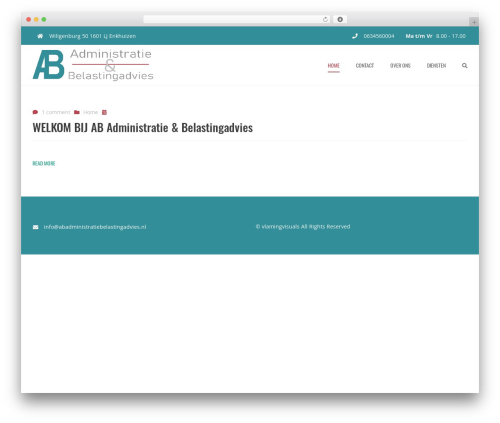Click the home icon beside the address

pos(40,36)
